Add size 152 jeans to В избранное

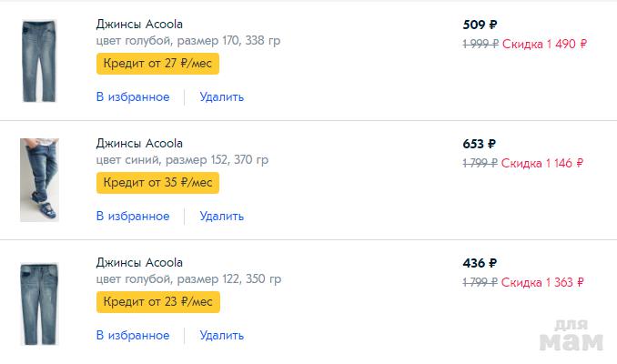[133, 216]
